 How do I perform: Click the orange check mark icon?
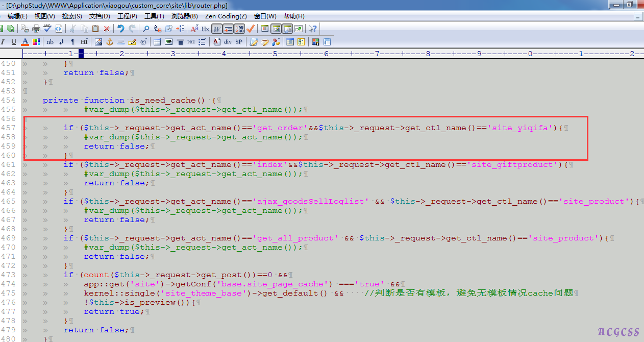pyautogui.click(x=251, y=29)
